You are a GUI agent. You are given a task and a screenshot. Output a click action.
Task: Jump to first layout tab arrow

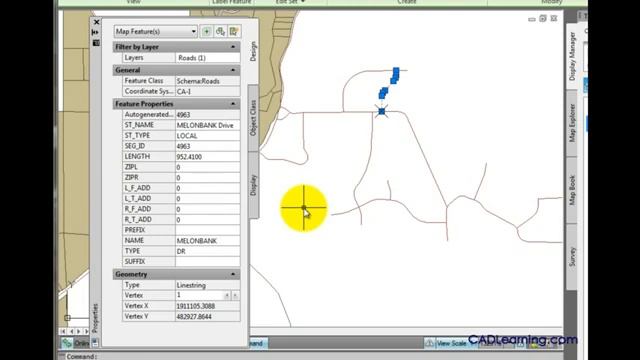pos(63,331)
